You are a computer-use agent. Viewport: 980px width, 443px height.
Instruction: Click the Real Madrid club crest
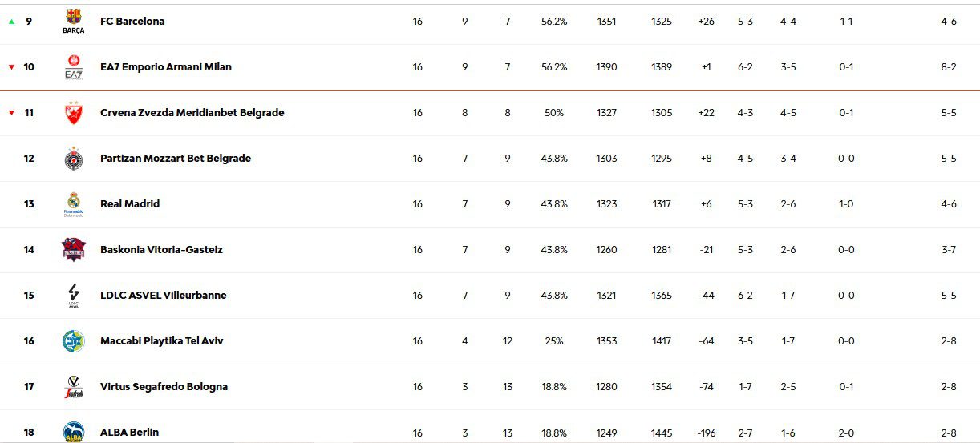coord(73,204)
